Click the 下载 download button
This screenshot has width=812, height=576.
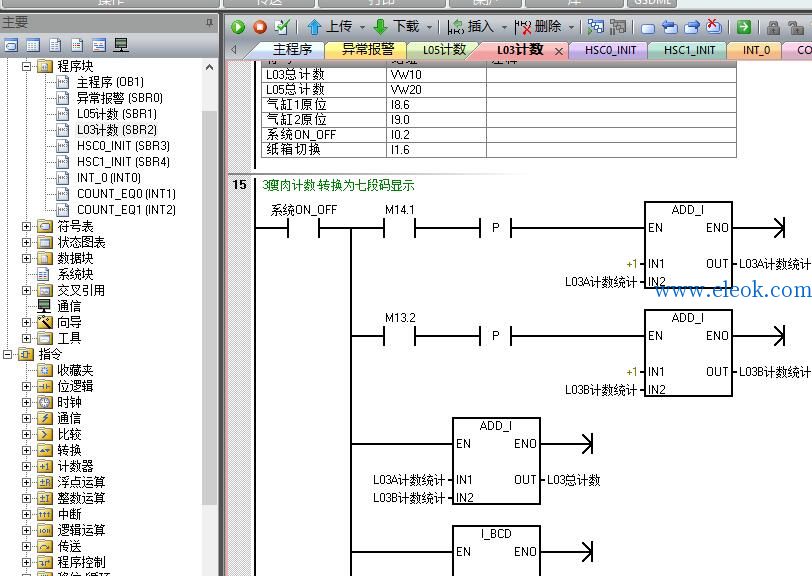pyautogui.click(x=396, y=26)
